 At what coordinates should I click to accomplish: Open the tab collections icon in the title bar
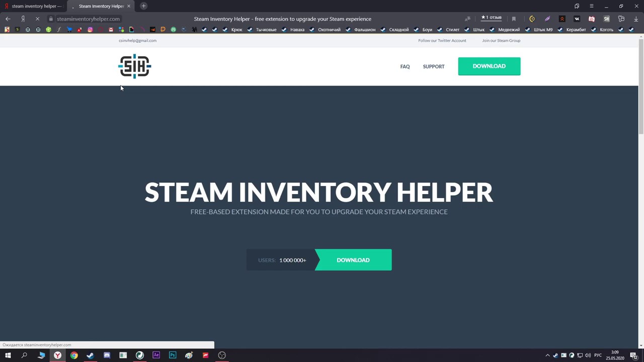pyautogui.click(x=577, y=6)
